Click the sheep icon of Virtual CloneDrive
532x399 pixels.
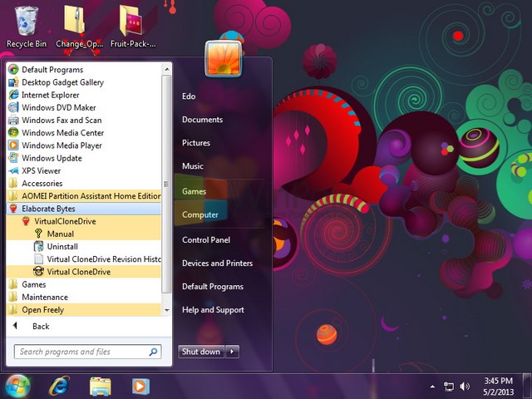pyautogui.click(x=38, y=272)
